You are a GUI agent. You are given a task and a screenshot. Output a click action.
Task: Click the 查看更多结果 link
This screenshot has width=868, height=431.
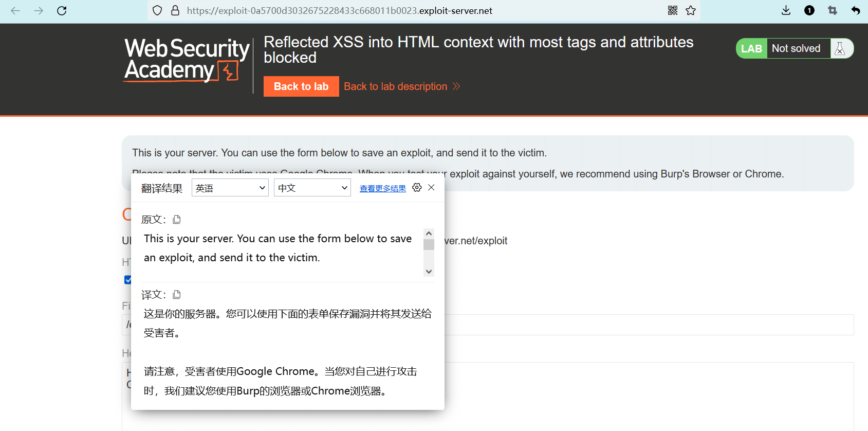point(382,189)
